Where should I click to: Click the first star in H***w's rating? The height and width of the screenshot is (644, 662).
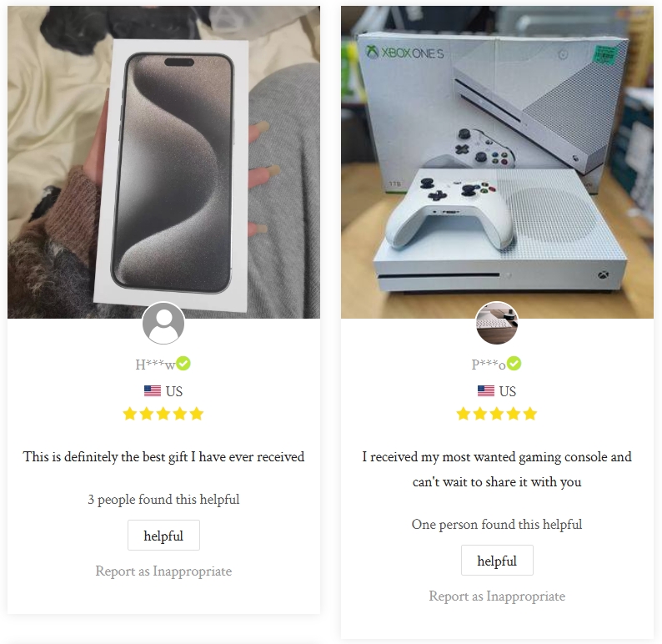point(130,414)
